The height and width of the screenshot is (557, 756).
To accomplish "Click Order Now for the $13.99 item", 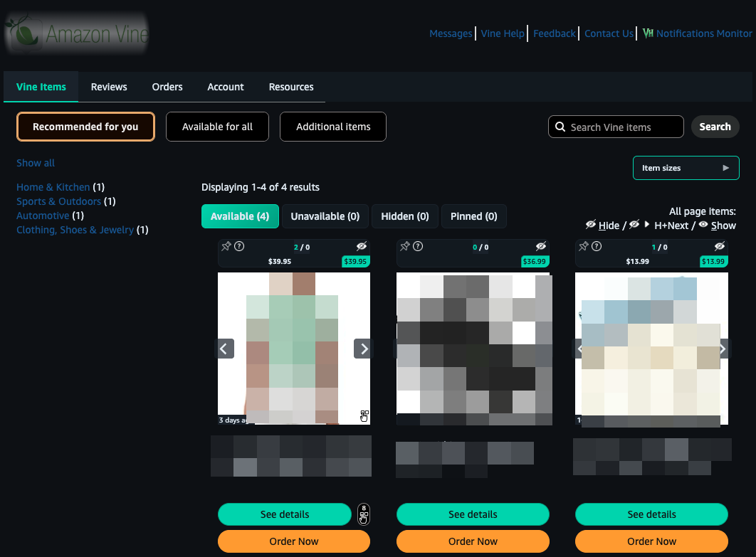I will point(651,541).
